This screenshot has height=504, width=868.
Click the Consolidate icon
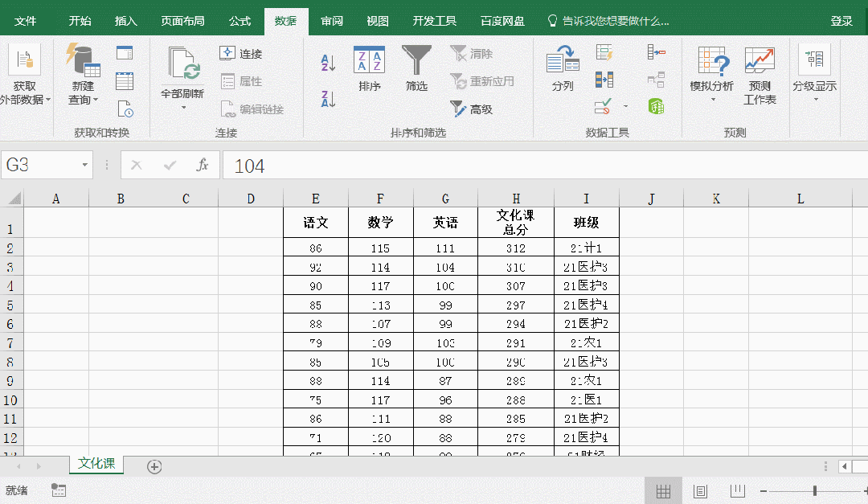tap(656, 52)
